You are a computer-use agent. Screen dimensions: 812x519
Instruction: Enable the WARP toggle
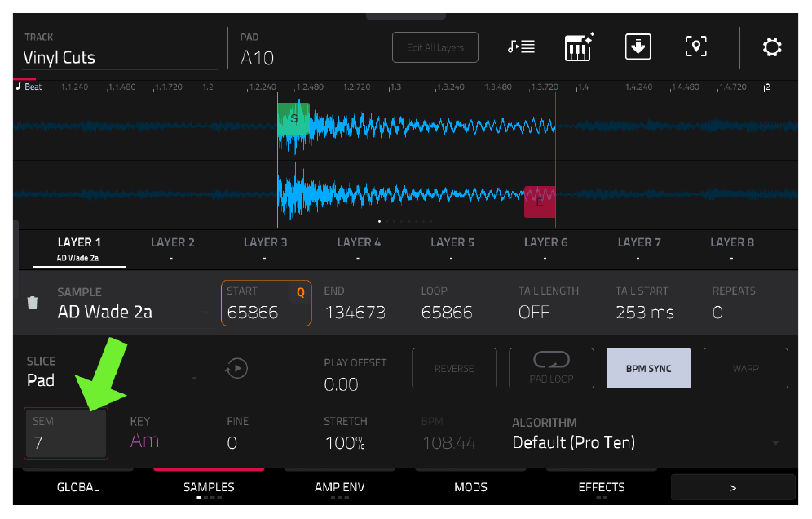pos(746,368)
